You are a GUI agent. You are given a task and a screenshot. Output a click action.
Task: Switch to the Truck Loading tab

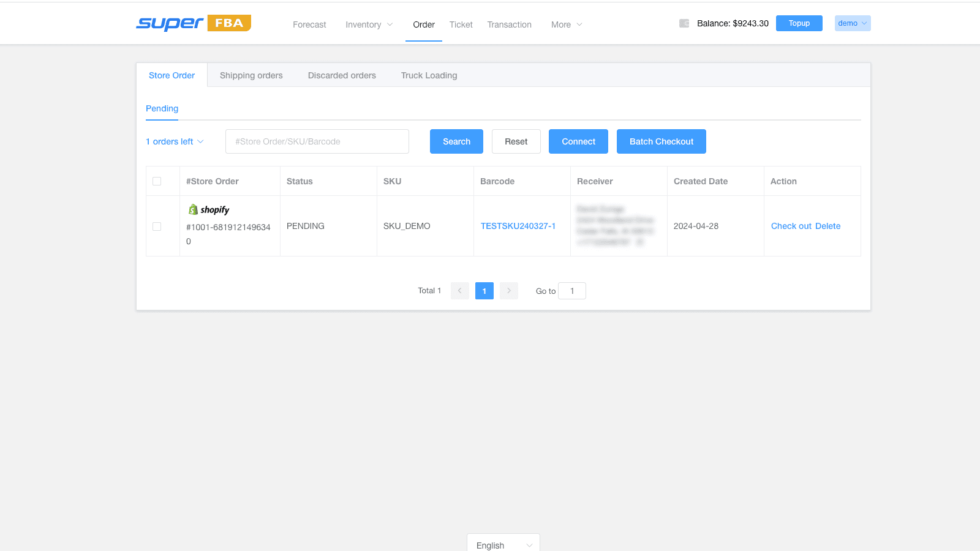coord(429,75)
